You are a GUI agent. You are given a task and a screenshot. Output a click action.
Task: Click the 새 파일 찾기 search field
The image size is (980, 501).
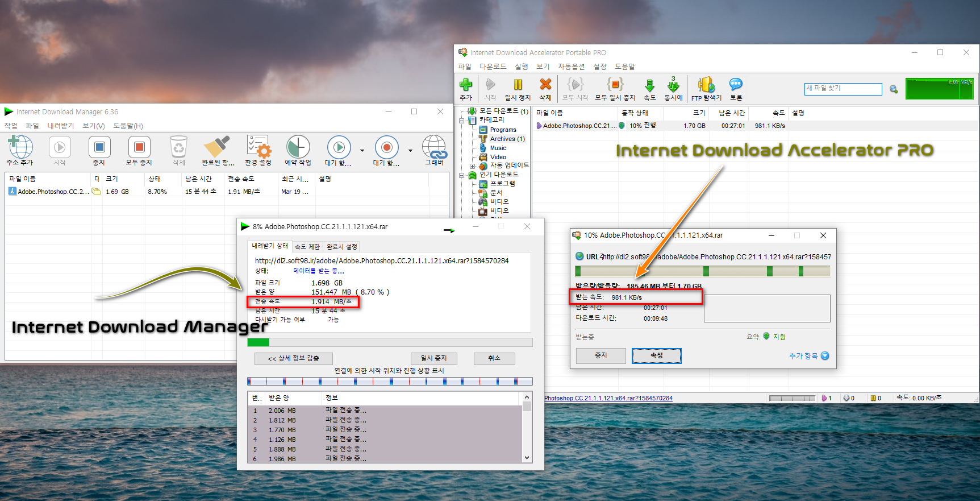click(x=843, y=89)
